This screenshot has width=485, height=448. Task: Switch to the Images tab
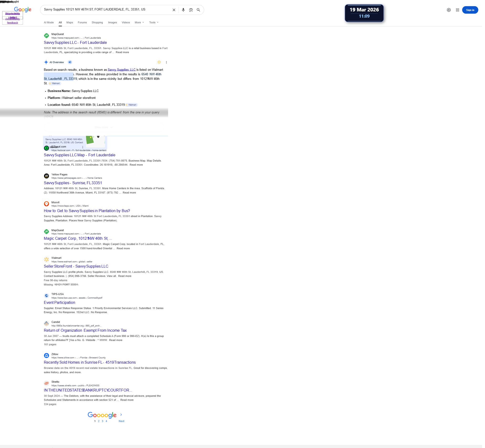(x=113, y=23)
